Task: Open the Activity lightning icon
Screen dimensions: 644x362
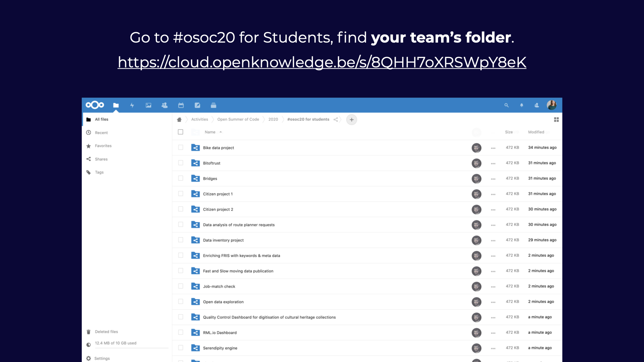Action: coord(132,105)
